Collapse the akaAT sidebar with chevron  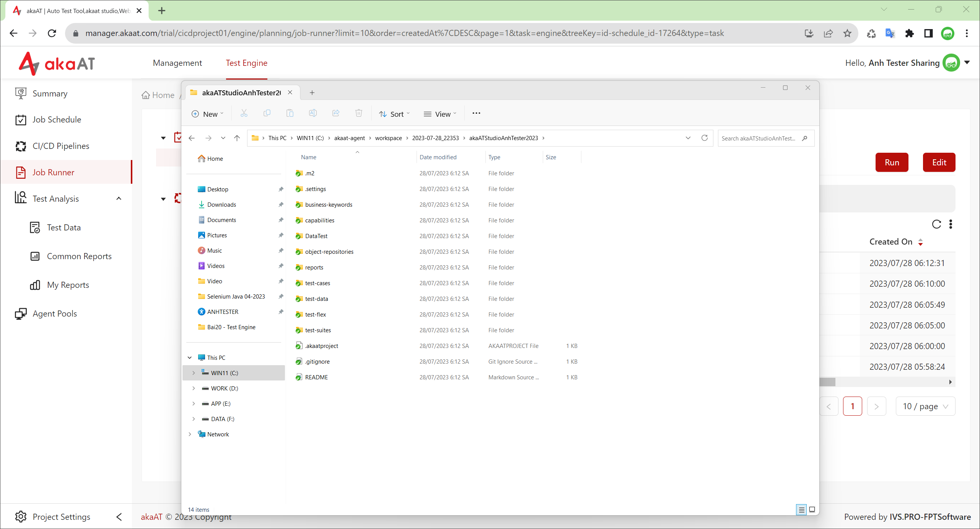click(119, 517)
